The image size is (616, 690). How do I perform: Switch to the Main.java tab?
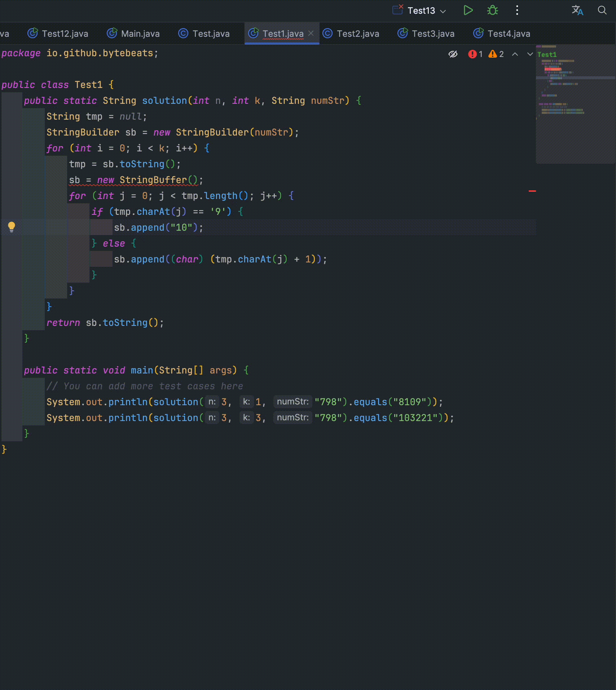tap(134, 33)
